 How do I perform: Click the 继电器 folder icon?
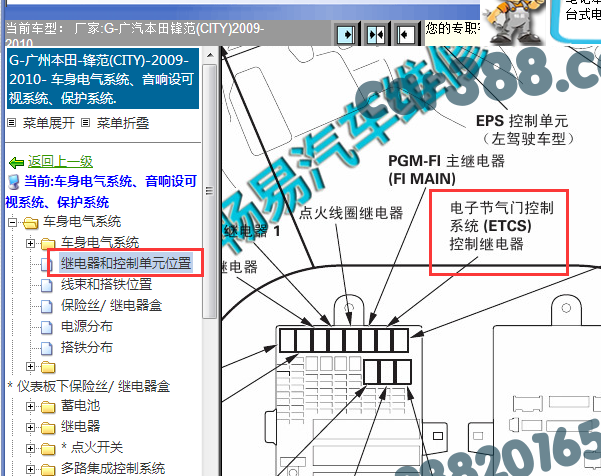tap(48, 428)
